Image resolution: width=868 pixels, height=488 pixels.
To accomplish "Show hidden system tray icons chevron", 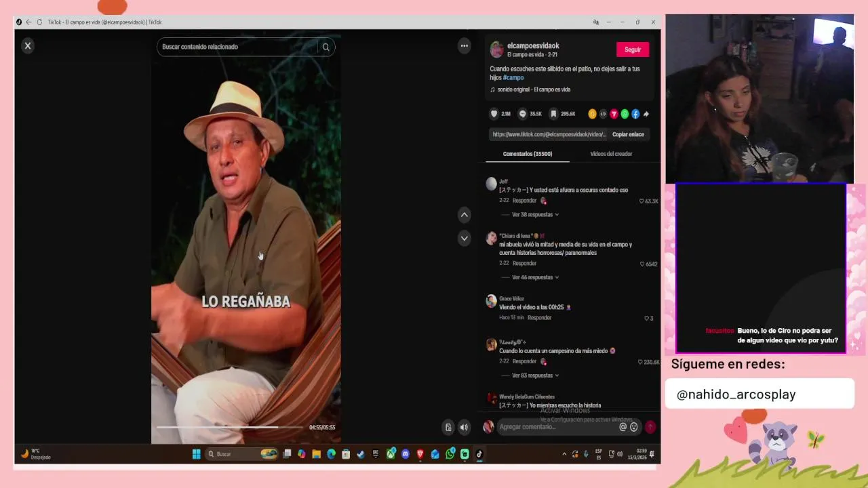I will coord(564,454).
